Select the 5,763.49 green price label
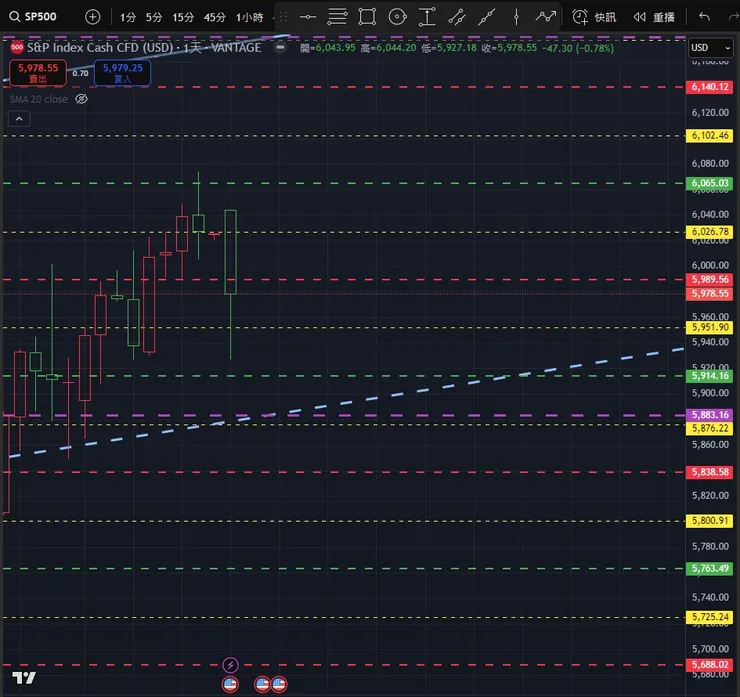The image size is (740, 697). pos(709,568)
